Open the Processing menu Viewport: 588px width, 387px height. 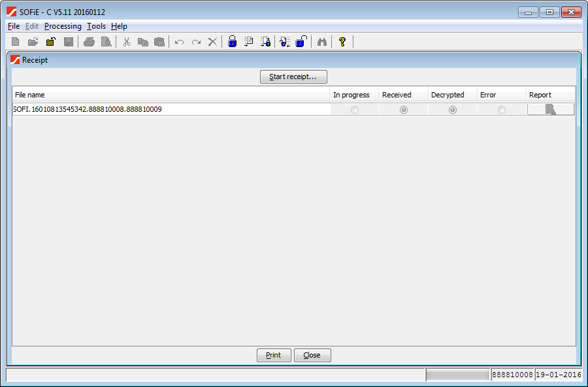tap(63, 26)
